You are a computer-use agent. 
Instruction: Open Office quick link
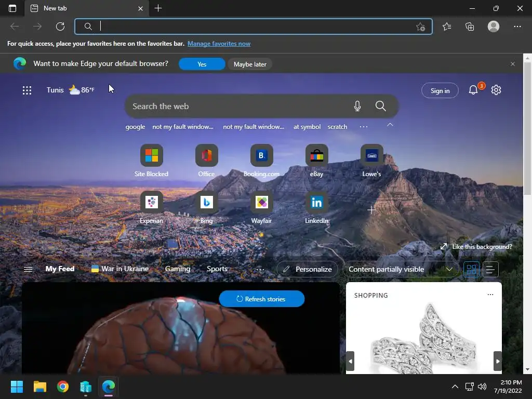(207, 161)
